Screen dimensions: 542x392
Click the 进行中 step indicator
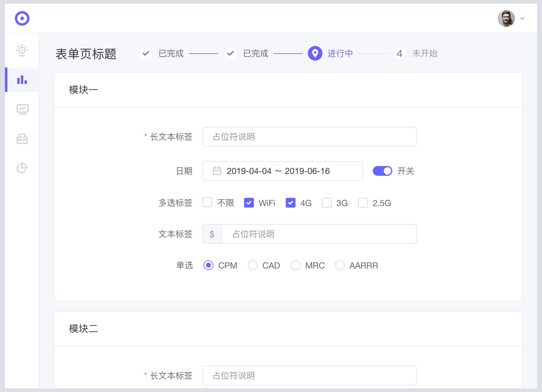pos(315,53)
